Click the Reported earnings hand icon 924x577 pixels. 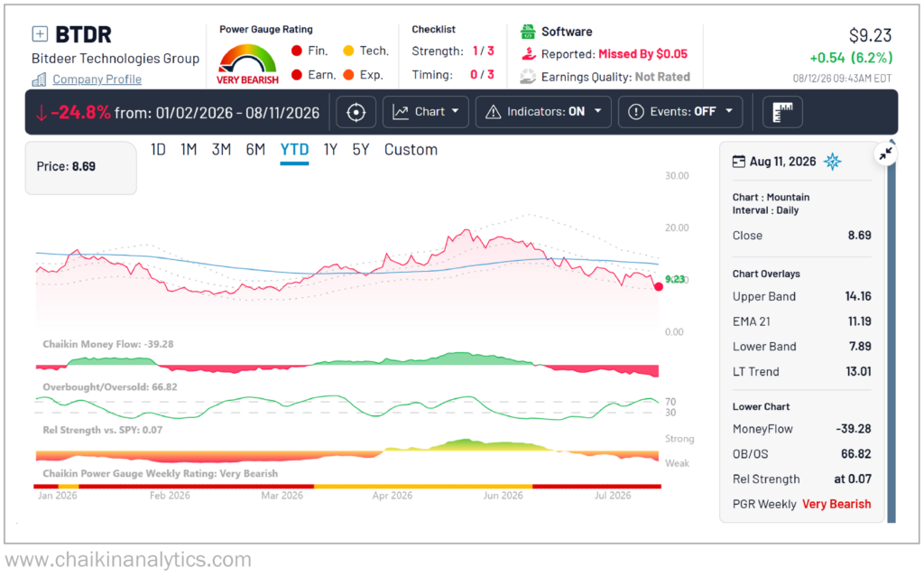pos(528,53)
